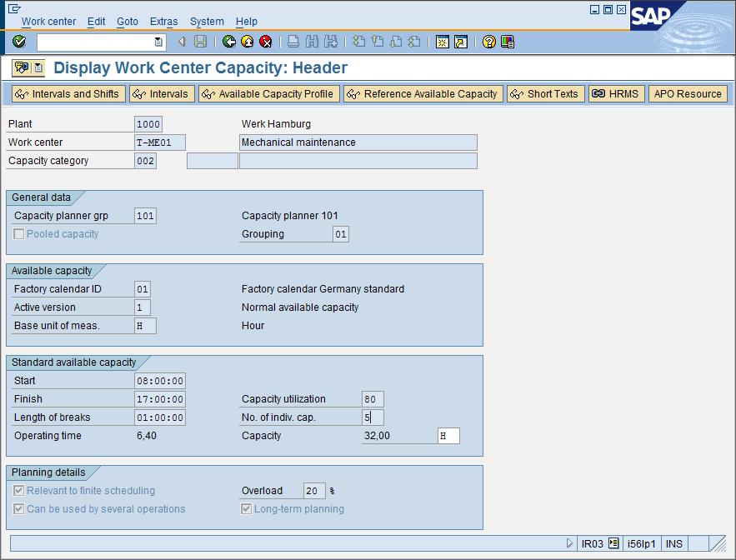736x560 pixels.
Task: Click the HRMS button
Action: tap(617, 94)
